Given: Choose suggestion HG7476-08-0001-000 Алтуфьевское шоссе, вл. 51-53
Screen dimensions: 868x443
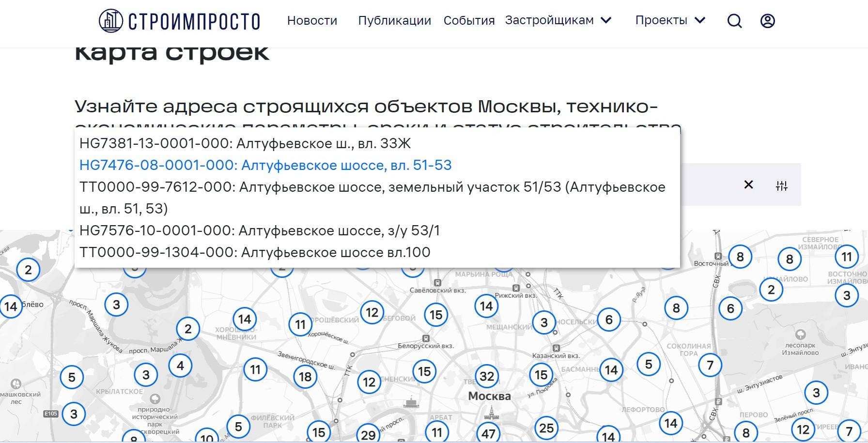Looking at the screenshot, I should click(x=377, y=165).
